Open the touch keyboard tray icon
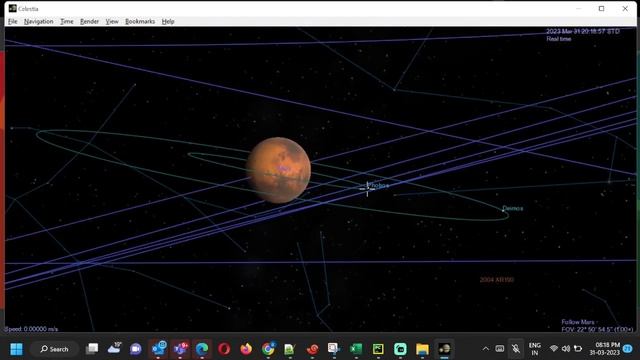This screenshot has height=360, width=640. (500, 349)
